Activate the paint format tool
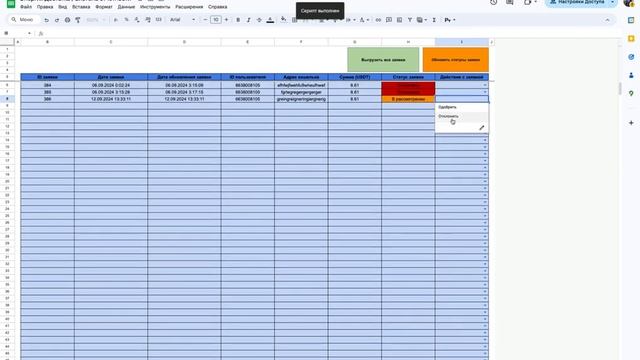Screen dimensions: 640x360 (78, 20)
